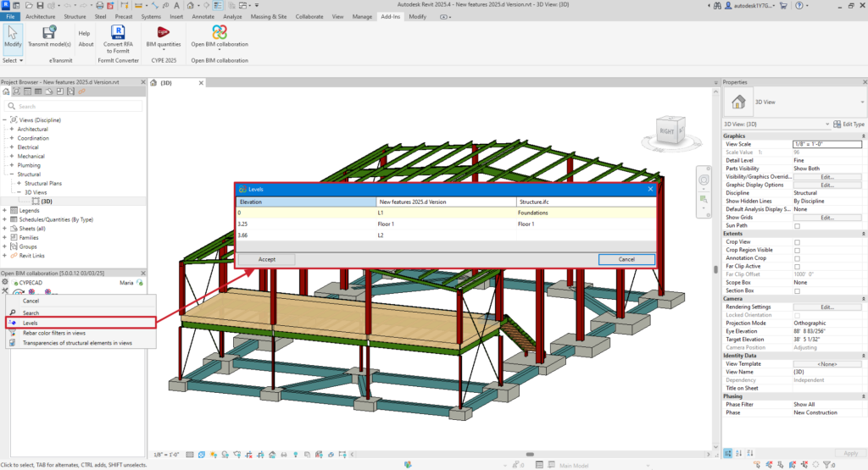Expand the Architectural views node
The height and width of the screenshot is (470, 868).
[x=12, y=130]
